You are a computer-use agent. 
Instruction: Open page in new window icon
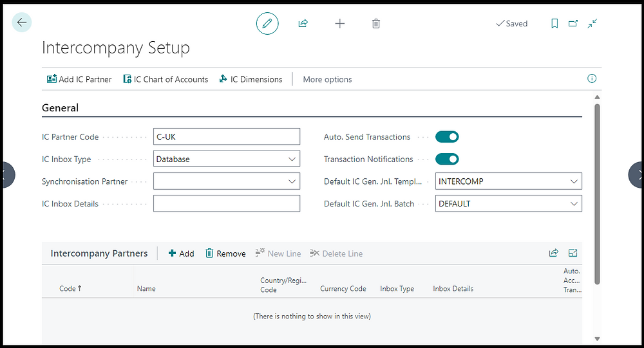[573, 24]
